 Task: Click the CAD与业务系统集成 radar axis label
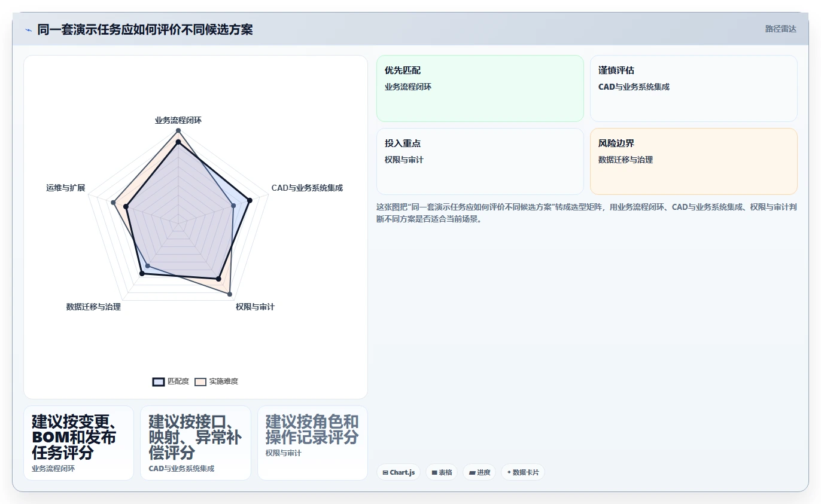click(307, 188)
